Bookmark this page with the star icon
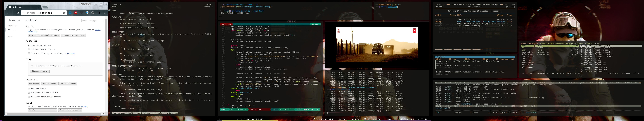644x121 pixels. pos(64,13)
